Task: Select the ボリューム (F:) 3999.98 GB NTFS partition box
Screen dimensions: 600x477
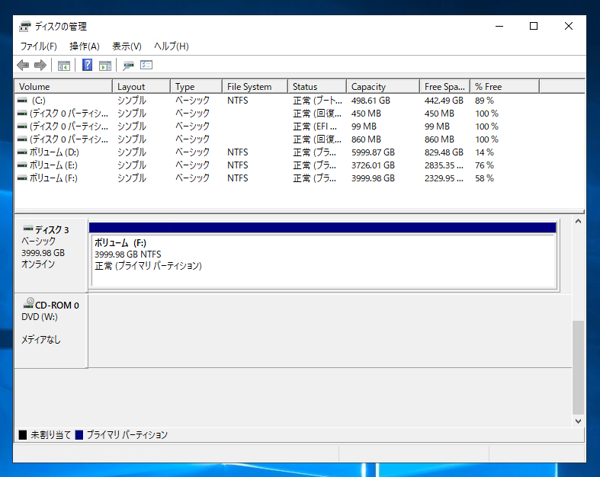Action: 323,262
